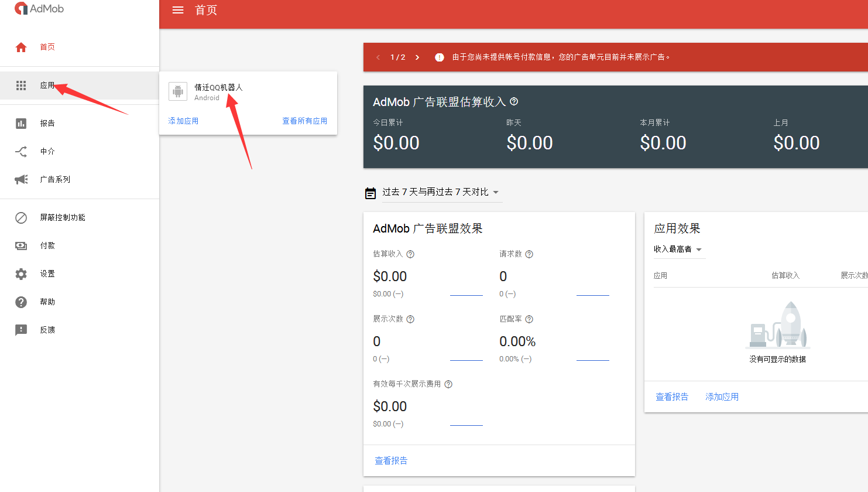The width and height of the screenshot is (868, 492).
Task: Click the 应用 column header
Action: (660, 276)
